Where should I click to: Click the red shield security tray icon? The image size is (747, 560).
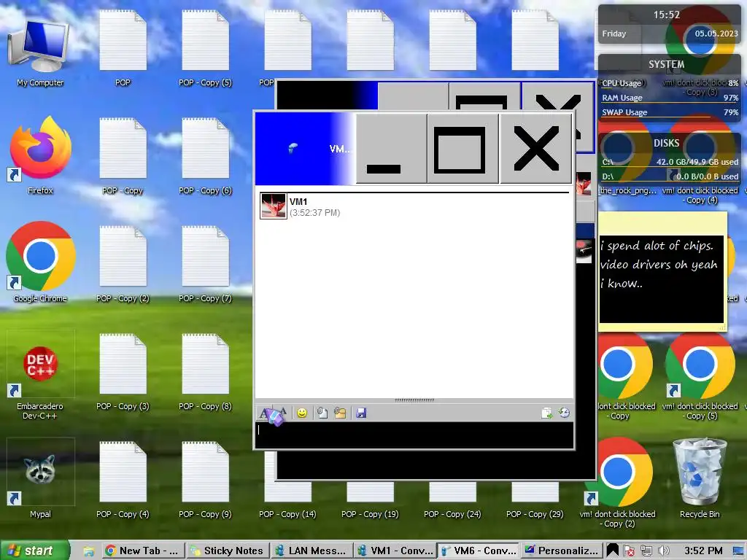click(629, 551)
